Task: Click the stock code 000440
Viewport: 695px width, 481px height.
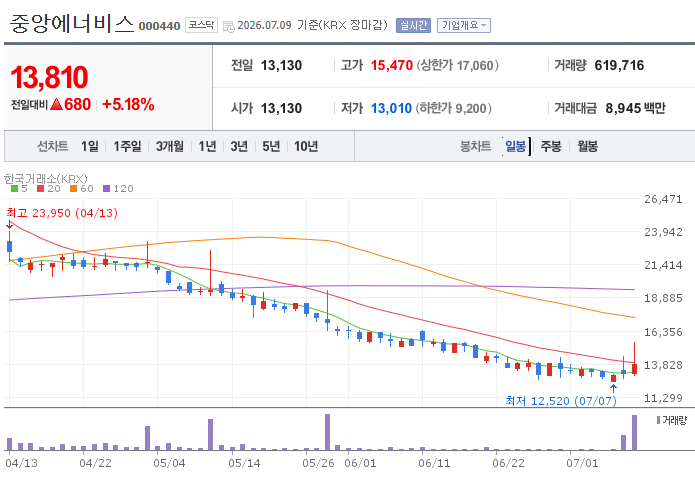Action: pyautogui.click(x=160, y=26)
